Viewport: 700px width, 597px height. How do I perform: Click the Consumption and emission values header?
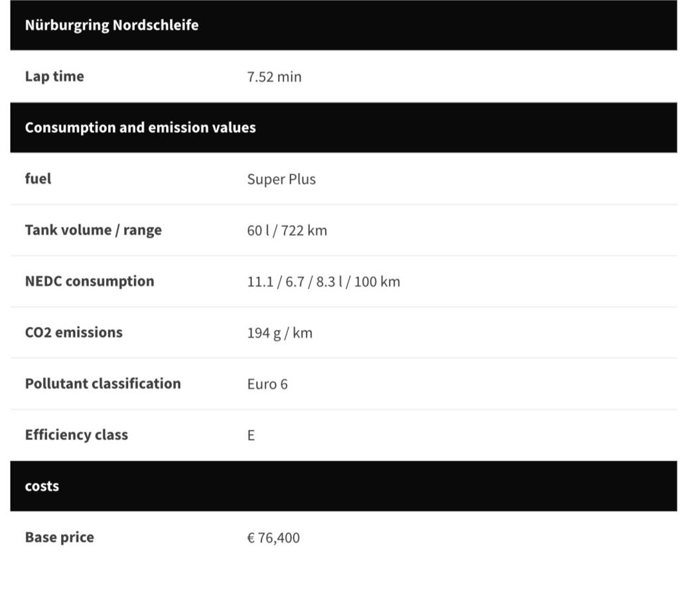coord(343,127)
